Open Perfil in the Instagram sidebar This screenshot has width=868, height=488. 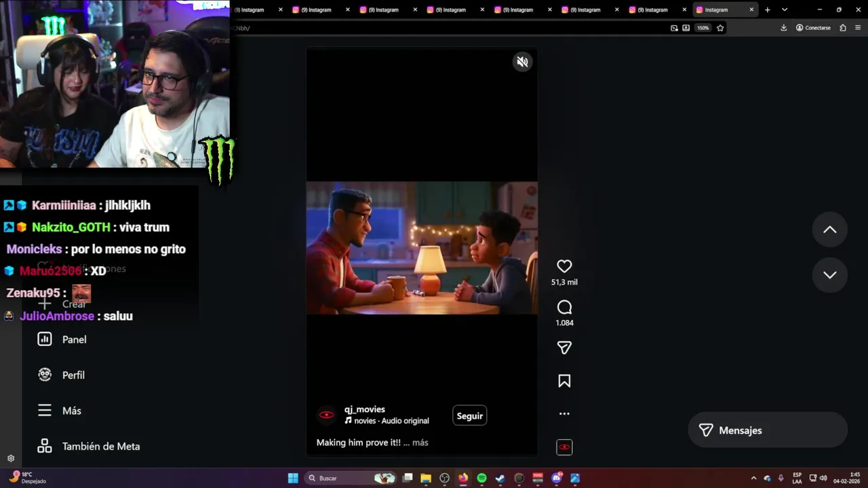point(73,375)
